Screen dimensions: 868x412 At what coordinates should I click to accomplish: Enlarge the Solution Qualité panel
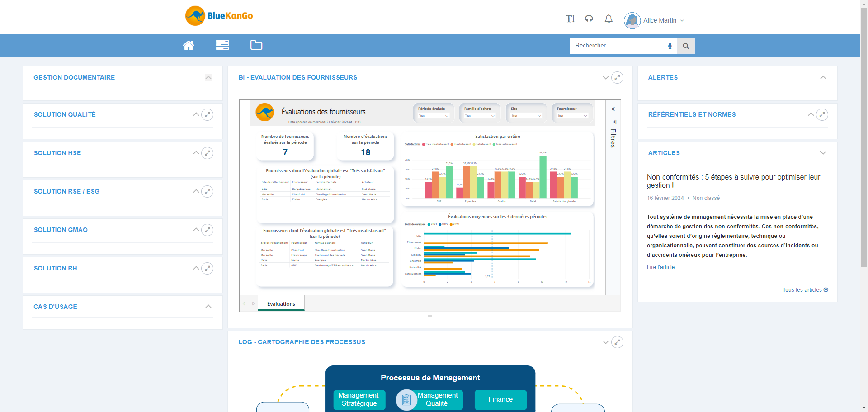coord(207,114)
